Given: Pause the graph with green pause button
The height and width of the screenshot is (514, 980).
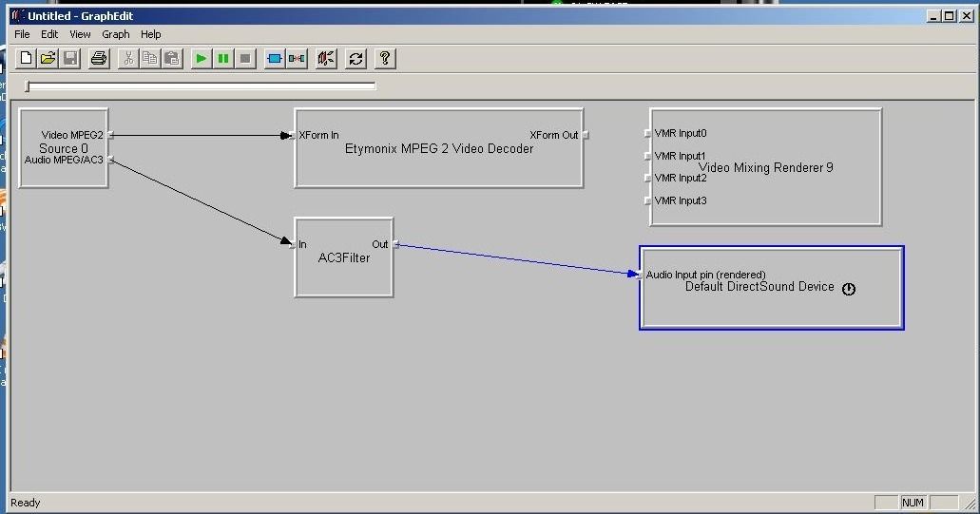Looking at the screenshot, I should pos(223,59).
